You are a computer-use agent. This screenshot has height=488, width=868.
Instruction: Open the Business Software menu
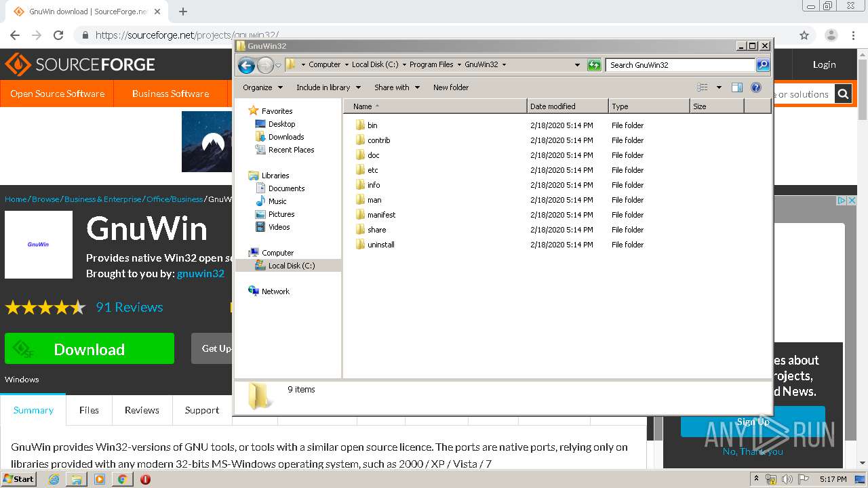pos(170,94)
